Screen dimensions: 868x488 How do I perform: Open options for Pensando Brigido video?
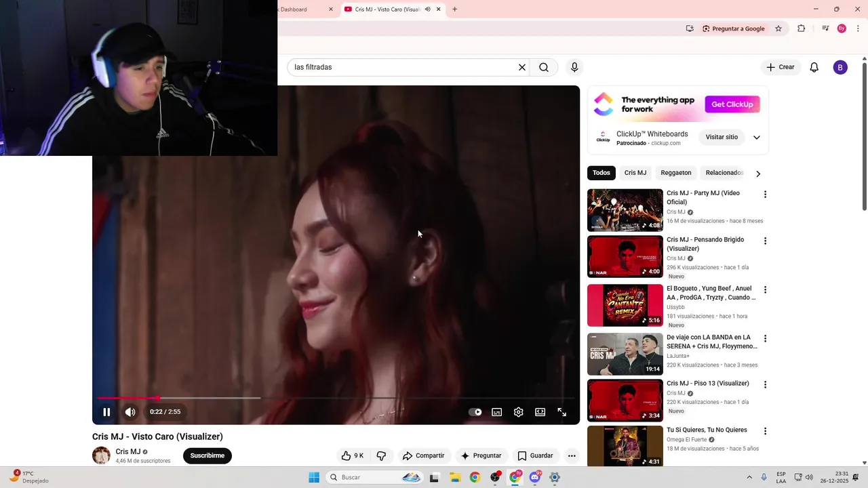765,241
